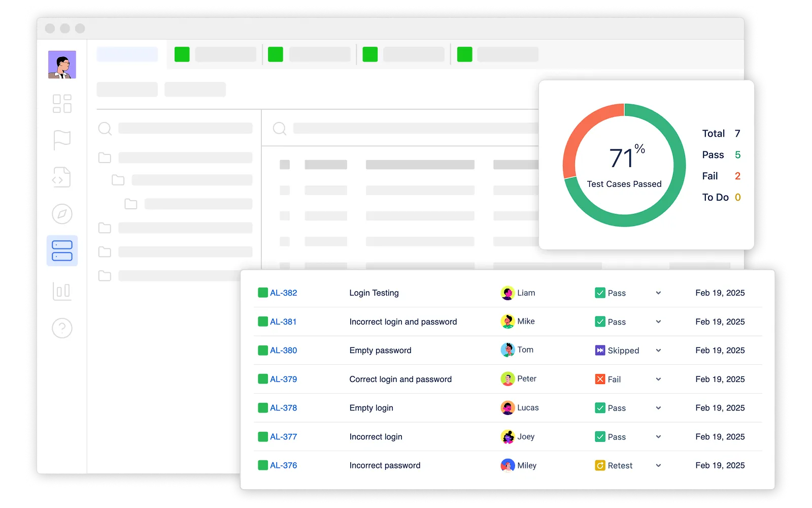Open the AL-377 issue link

click(283, 437)
